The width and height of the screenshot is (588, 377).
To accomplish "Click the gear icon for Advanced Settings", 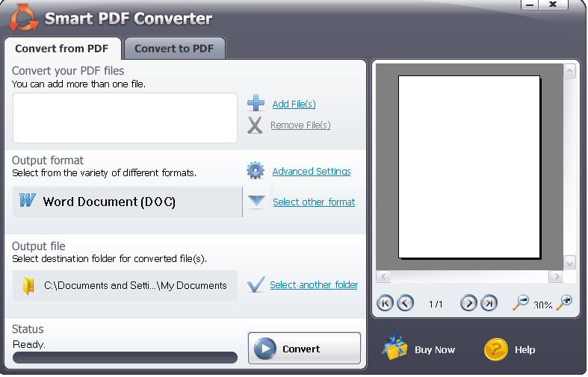I will (256, 170).
